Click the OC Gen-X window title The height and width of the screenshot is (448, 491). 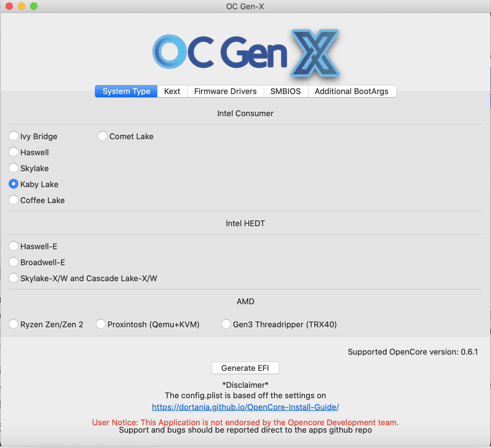click(245, 6)
